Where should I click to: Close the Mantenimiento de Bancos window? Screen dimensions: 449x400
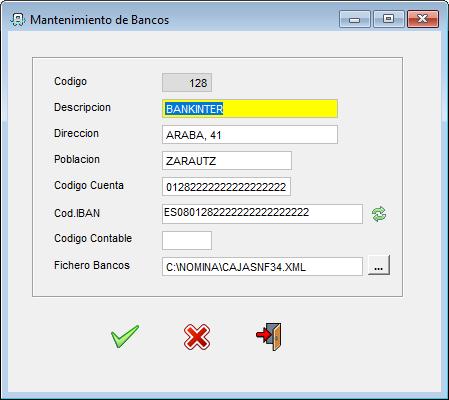tap(423, 19)
